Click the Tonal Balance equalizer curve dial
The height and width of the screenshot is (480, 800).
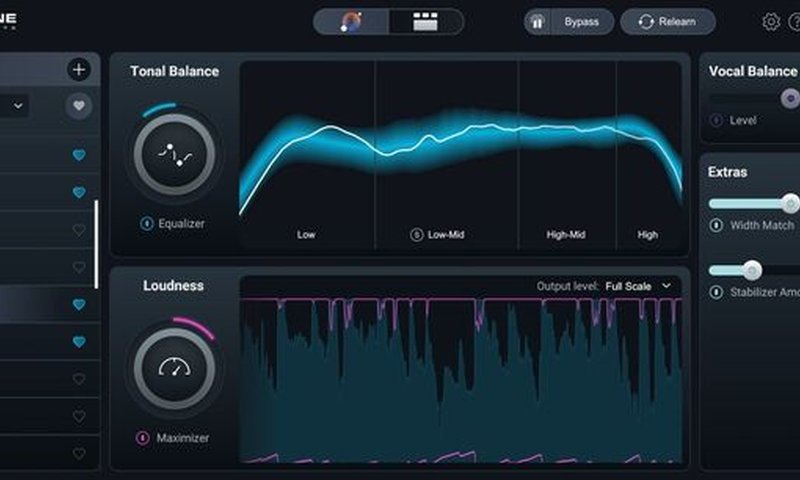[x=175, y=153]
